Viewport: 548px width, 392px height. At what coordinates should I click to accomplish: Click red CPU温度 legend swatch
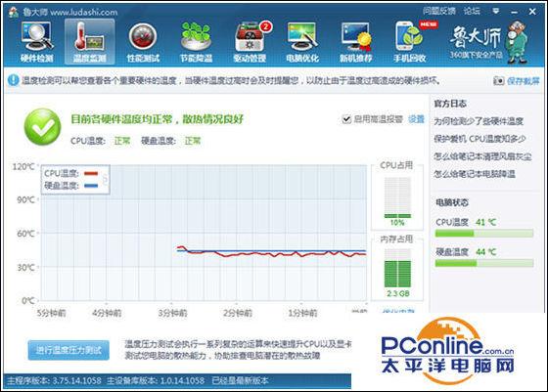pos(91,173)
